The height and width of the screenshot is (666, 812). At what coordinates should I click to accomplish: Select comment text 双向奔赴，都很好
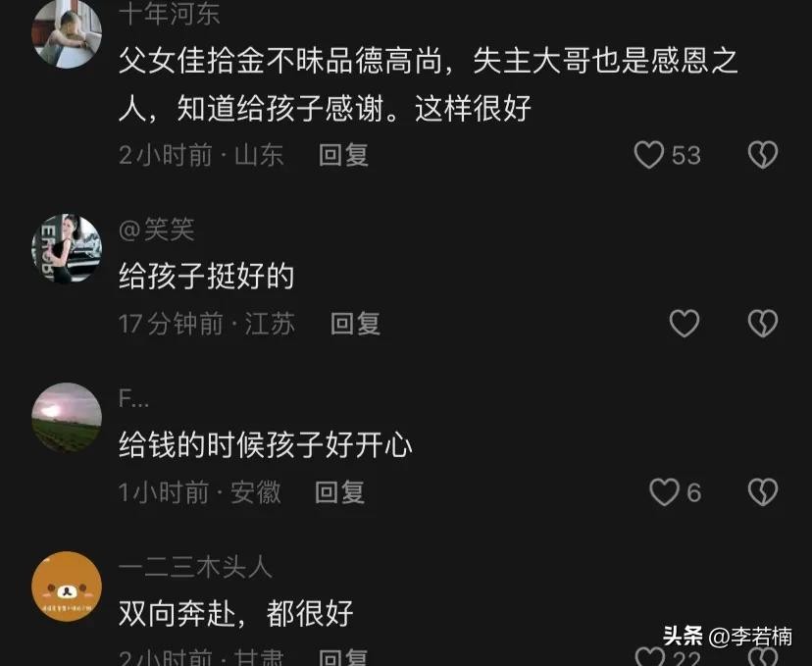(x=236, y=613)
